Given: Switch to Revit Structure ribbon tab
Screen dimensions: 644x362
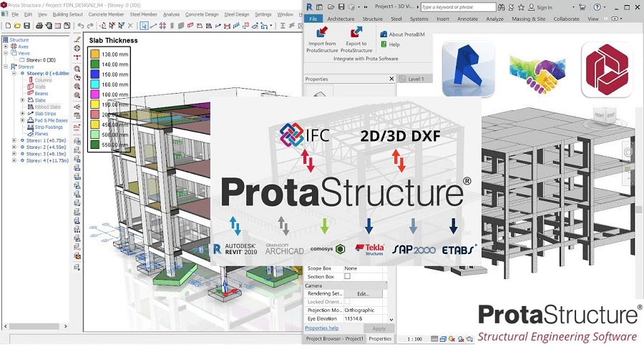Looking at the screenshot, I should 372,19.
